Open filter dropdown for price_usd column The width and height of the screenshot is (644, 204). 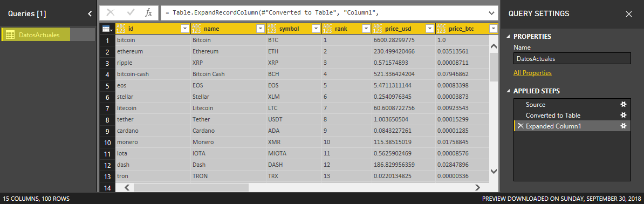click(x=430, y=29)
